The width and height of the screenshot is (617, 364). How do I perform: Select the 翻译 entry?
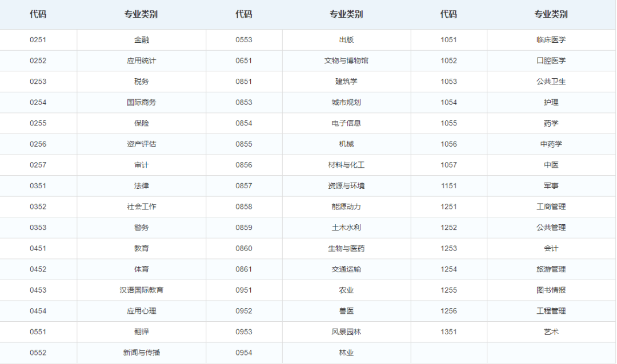click(x=141, y=331)
